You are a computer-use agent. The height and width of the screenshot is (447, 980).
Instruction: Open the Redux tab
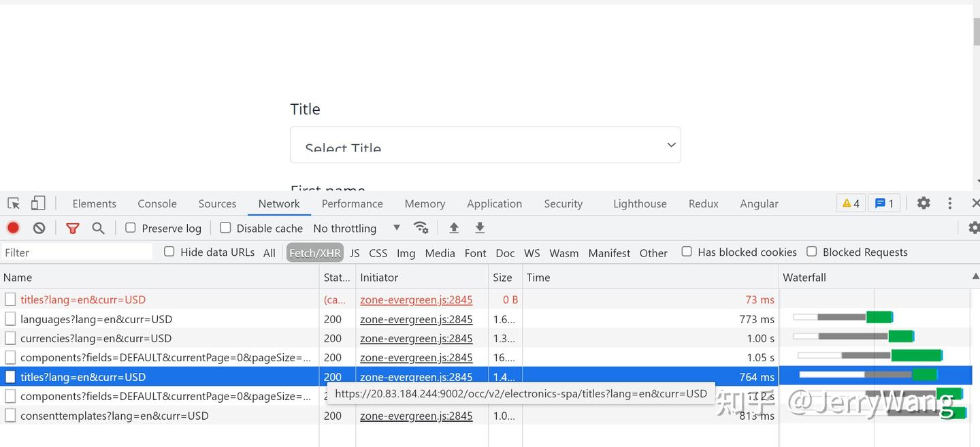click(703, 203)
